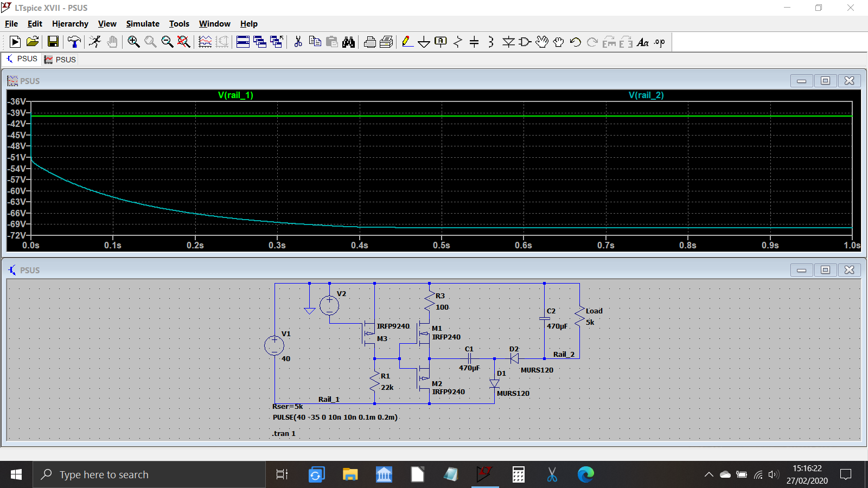Click the taskbar search box
Viewport: 868px width, 488px height.
[149, 474]
